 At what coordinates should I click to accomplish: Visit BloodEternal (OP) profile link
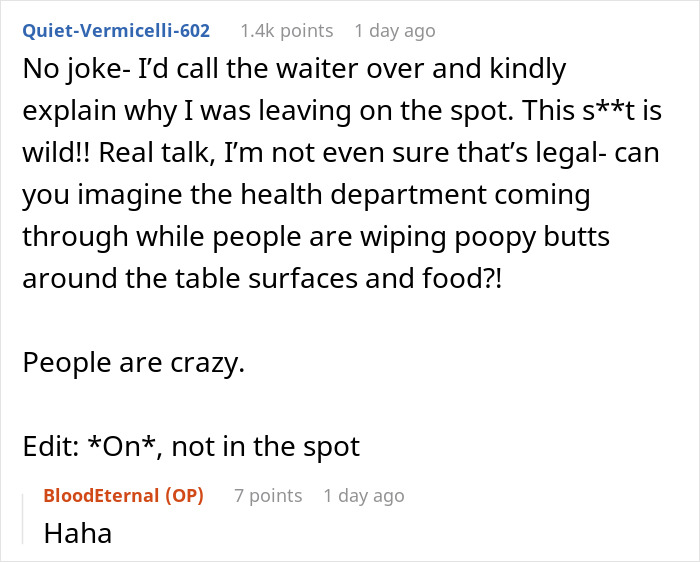pyautogui.click(x=123, y=495)
